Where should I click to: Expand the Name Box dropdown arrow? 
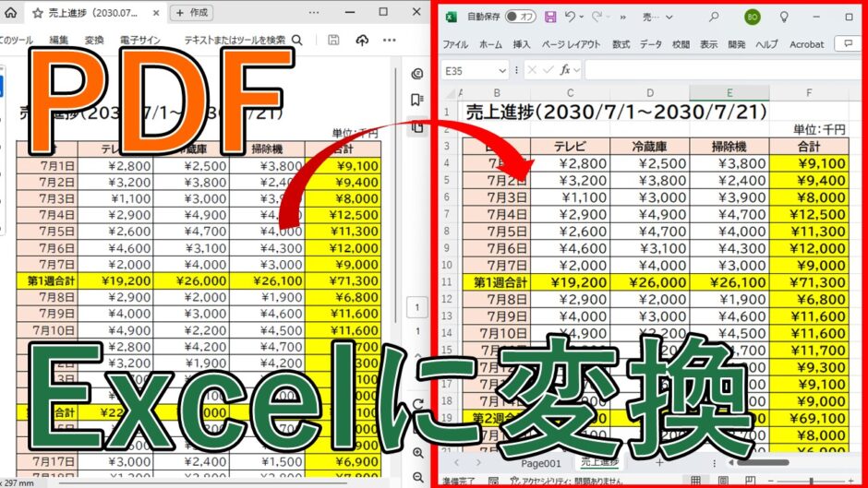coord(502,71)
